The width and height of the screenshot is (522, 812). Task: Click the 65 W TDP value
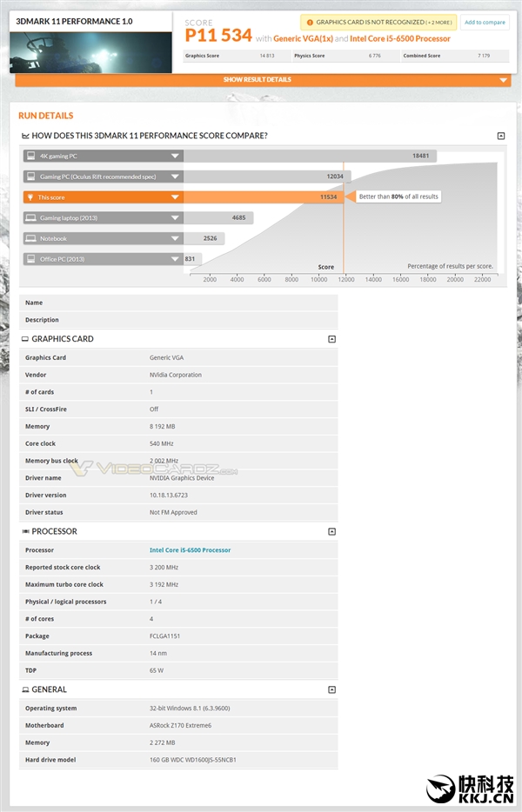(x=156, y=670)
